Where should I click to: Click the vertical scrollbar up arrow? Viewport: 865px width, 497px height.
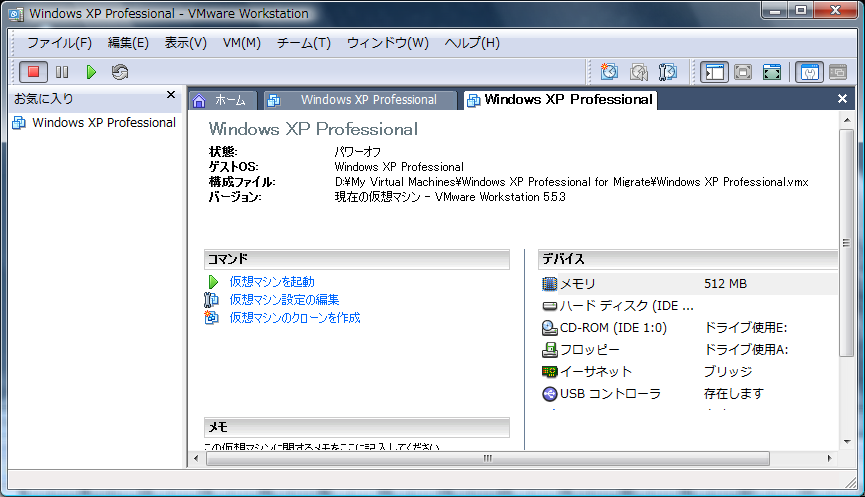click(x=847, y=120)
